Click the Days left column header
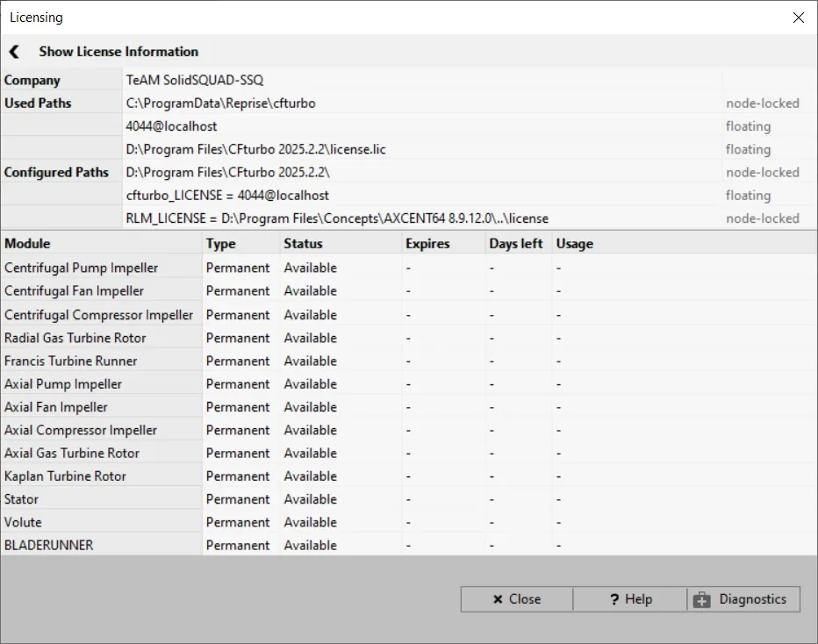Screen dimensions: 818x644 (519, 244)
